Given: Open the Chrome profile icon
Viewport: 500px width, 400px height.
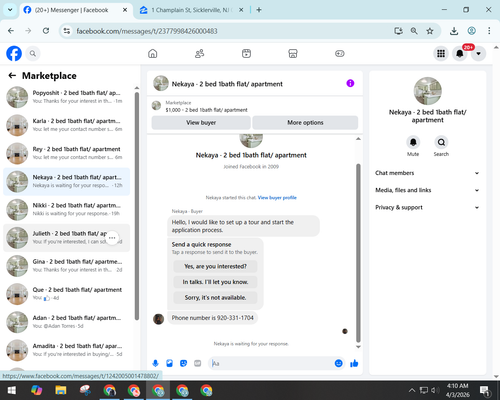Looking at the screenshot, I should coord(471,31).
